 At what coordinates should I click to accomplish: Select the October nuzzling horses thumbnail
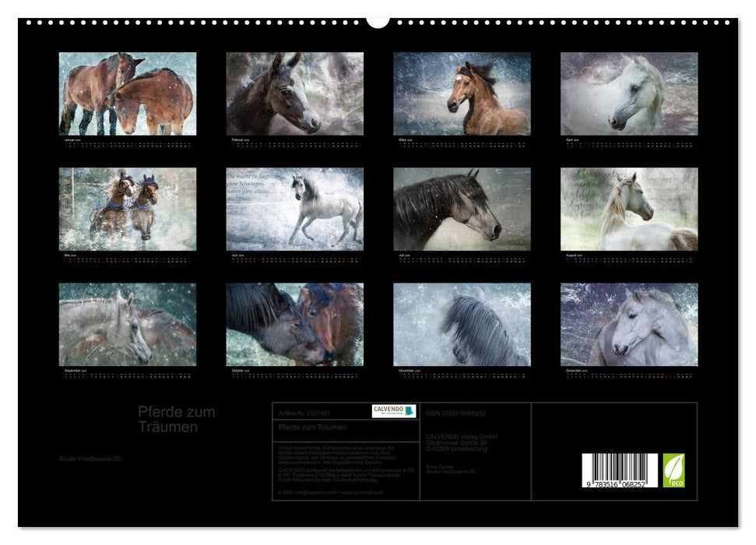294,324
